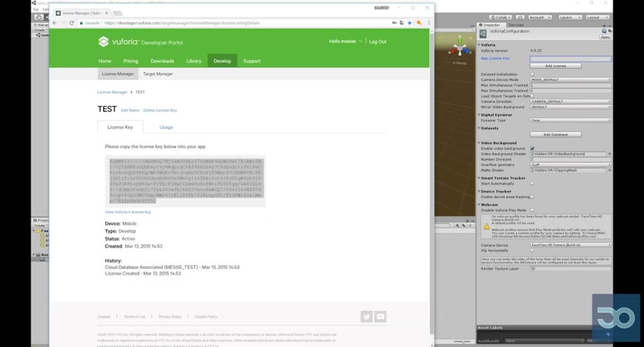
Task: Open the Eyewear Type dropdown
Action: point(570,120)
